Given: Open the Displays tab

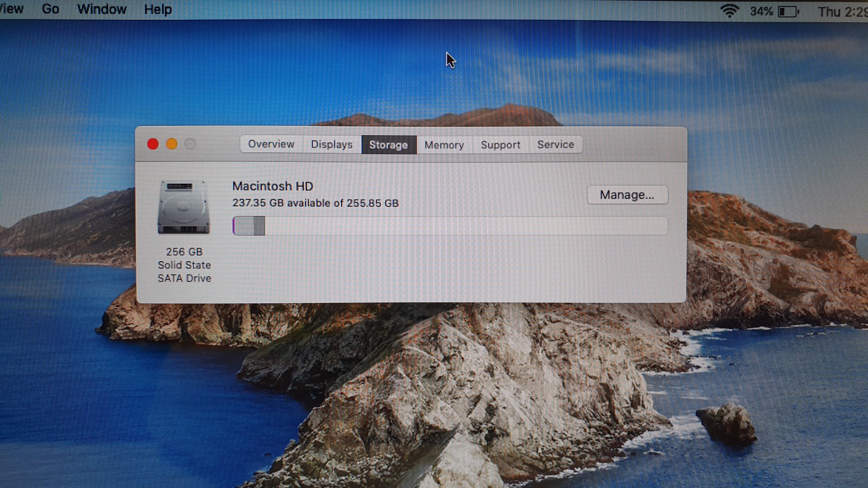Looking at the screenshot, I should click(x=332, y=145).
